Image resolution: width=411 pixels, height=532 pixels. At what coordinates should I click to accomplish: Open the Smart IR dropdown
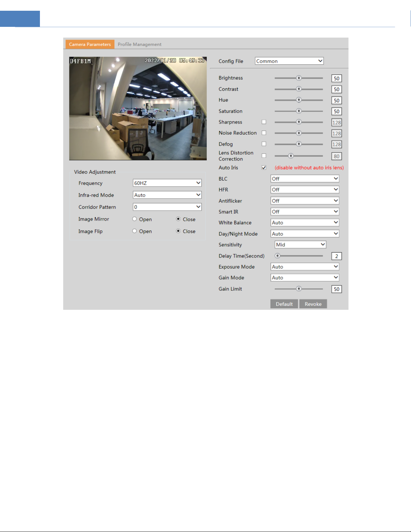(x=305, y=212)
